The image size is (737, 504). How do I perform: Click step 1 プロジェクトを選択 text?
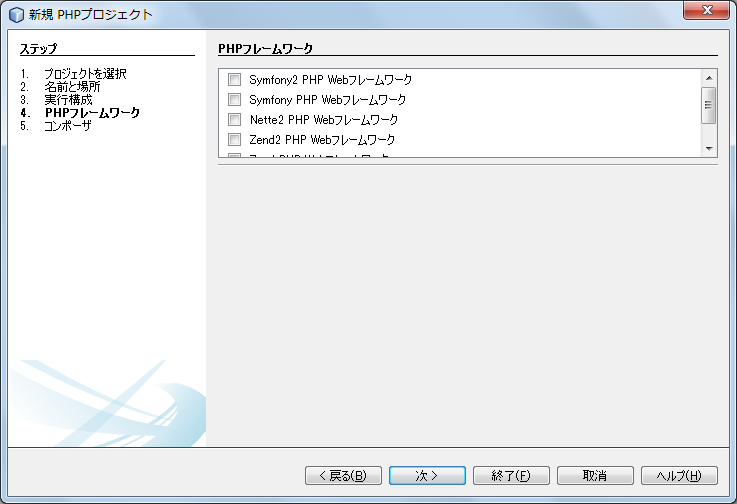point(85,74)
